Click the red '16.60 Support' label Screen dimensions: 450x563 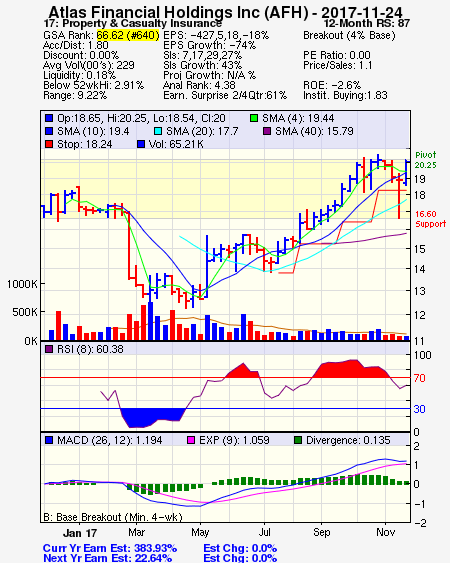point(430,219)
